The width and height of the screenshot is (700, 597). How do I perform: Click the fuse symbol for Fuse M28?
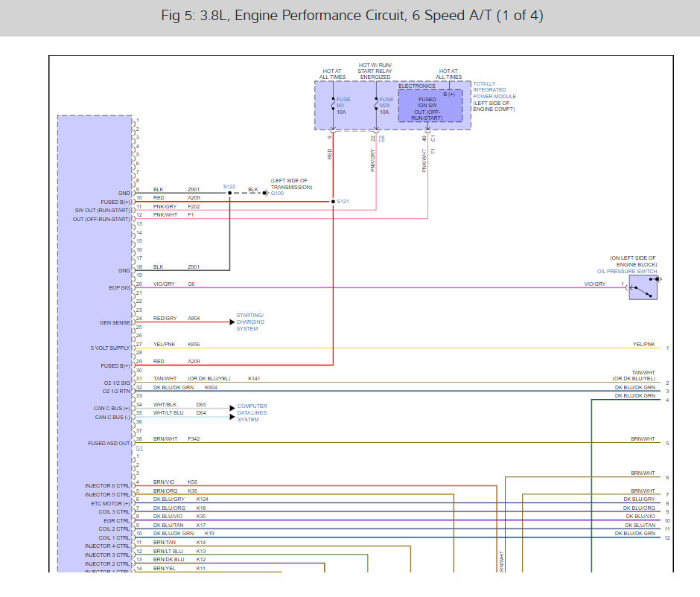(376, 105)
